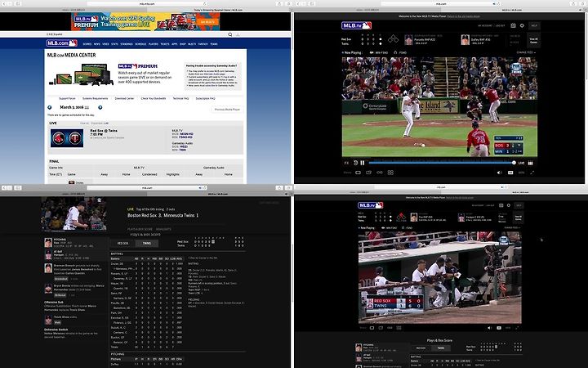The width and height of the screenshot is (588, 368).
Task: Click the progress bar scrubber handle in top-right player
Action: 514,163
